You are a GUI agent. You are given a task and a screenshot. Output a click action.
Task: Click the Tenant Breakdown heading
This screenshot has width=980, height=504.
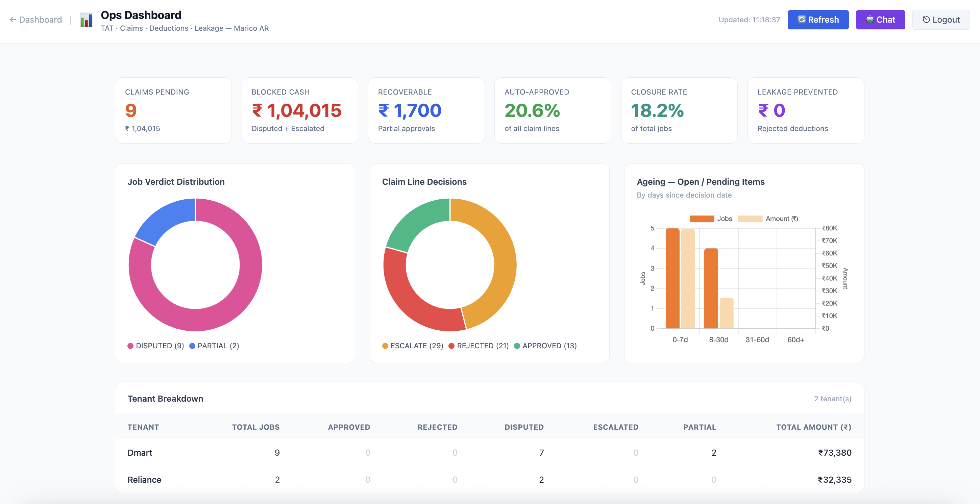[165, 398]
